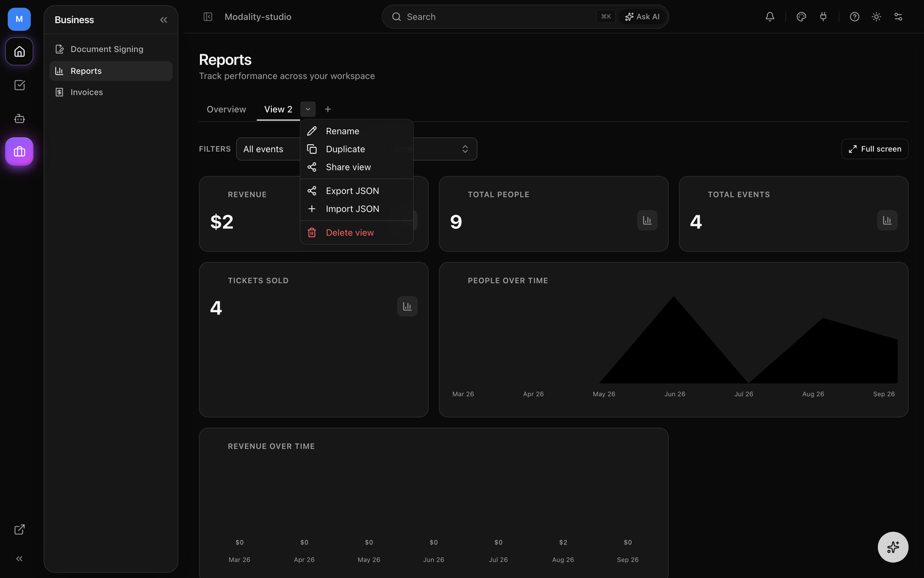The width and height of the screenshot is (924, 578).
Task: Open the robot Agents icon in rail
Action: (19, 118)
